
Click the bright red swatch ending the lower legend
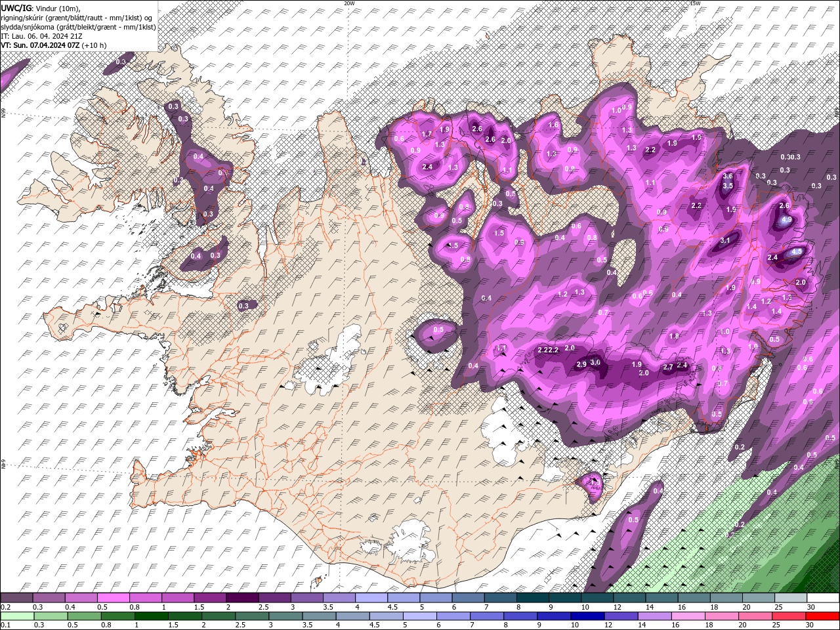pos(822,616)
